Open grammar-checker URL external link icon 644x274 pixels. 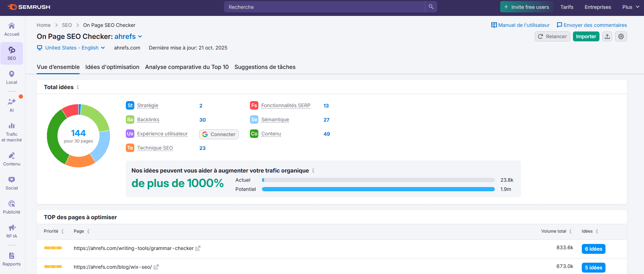198,248
